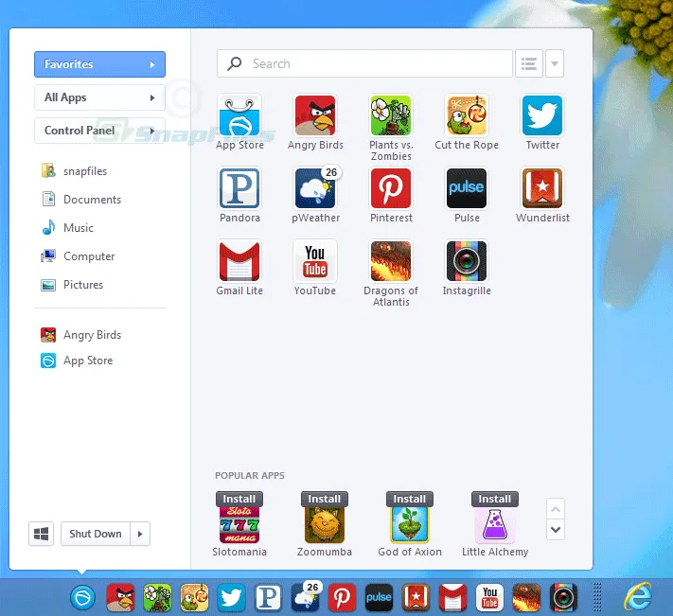Launch Gmail Lite app
The height and width of the screenshot is (616, 673).
pos(239,261)
